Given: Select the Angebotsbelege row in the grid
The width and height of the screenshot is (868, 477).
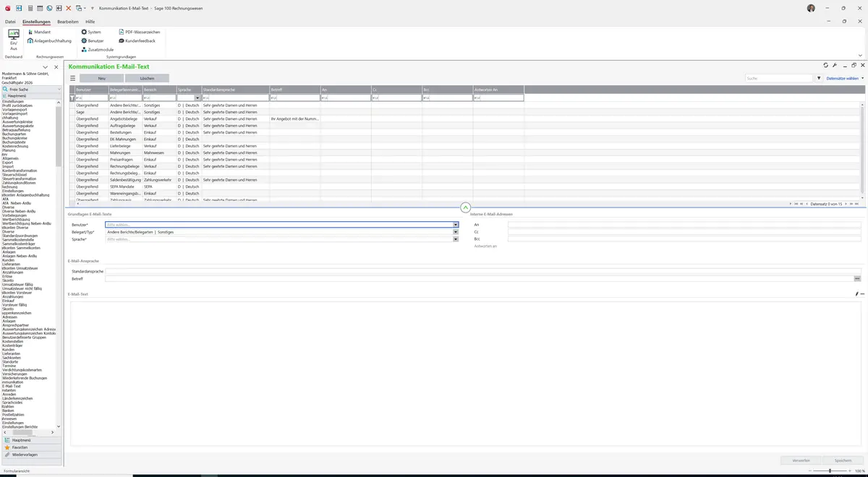Looking at the screenshot, I should coord(466,119).
